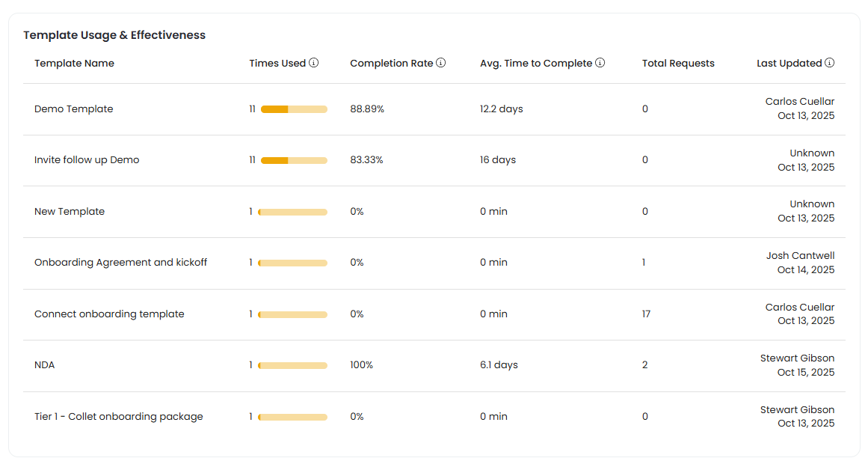Select Connect onboarding template name
This screenshot has height=464, width=868.
[x=109, y=314]
